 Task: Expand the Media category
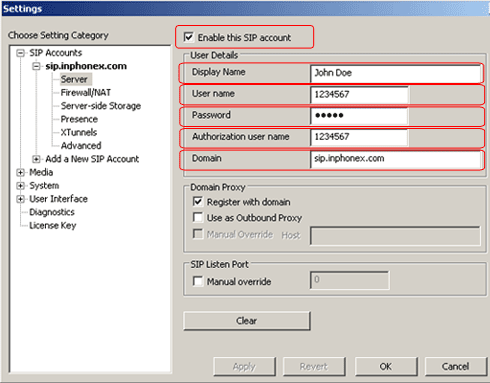tap(21, 172)
